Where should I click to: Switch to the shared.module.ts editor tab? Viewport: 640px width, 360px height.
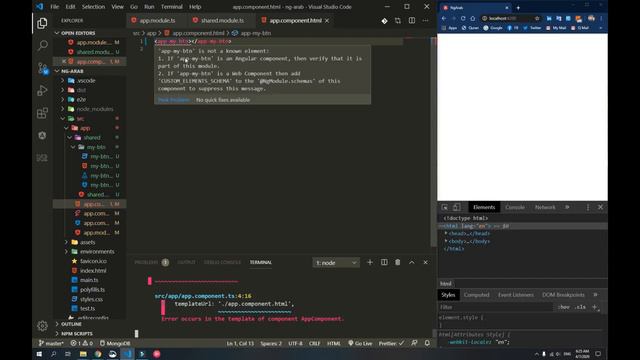(x=222, y=20)
